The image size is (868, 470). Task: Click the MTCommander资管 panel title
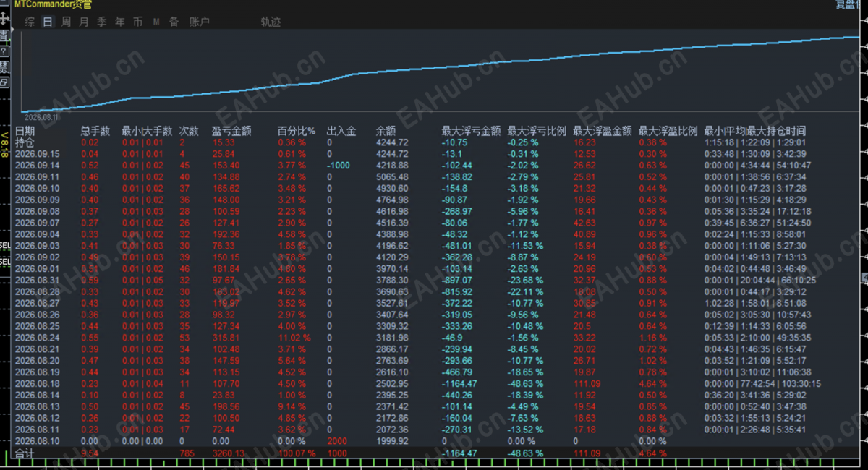click(x=53, y=4)
